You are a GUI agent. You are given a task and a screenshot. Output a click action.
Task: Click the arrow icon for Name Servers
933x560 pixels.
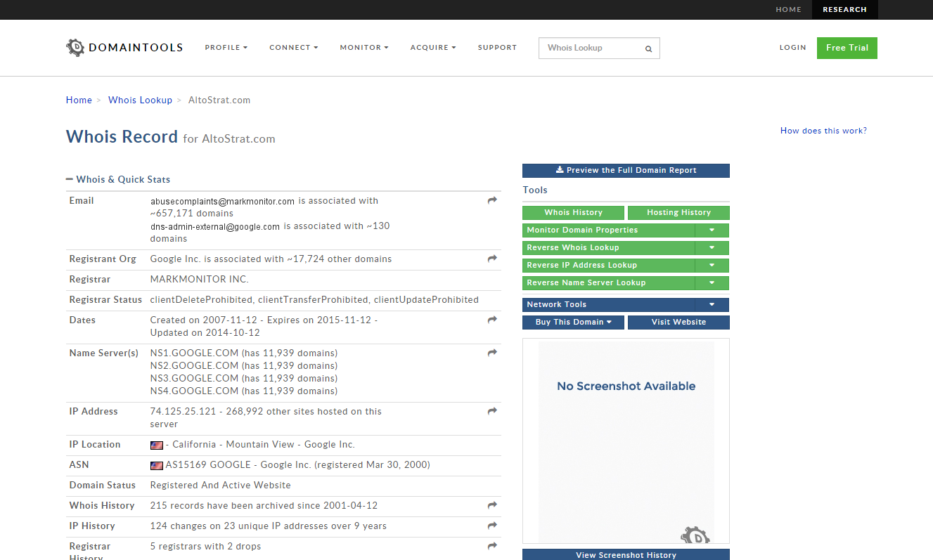pyautogui.click(x=492, y=353)
